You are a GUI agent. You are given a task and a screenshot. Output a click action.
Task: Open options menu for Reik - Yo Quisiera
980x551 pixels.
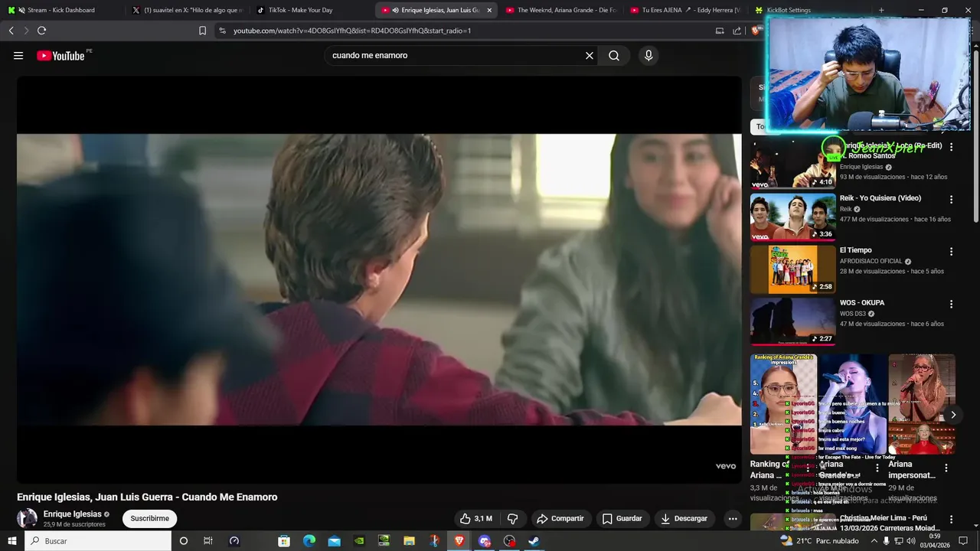pos(952,199)
